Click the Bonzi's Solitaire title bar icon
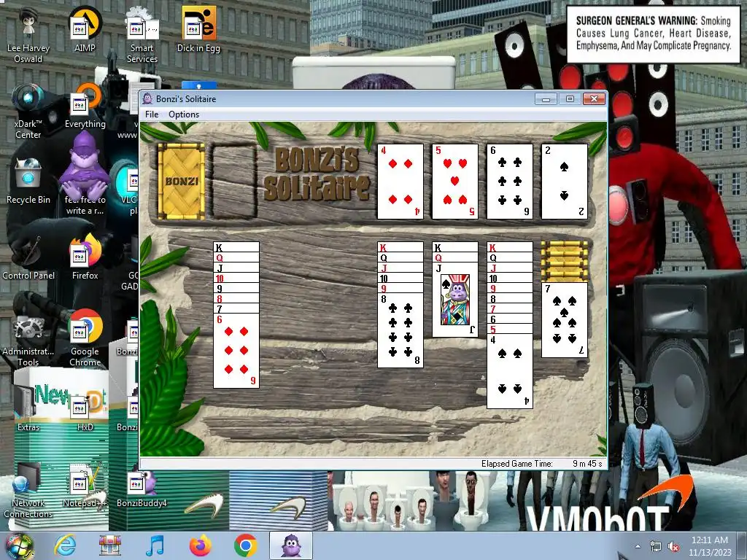 pyautogui.click(x=147, y=98)
